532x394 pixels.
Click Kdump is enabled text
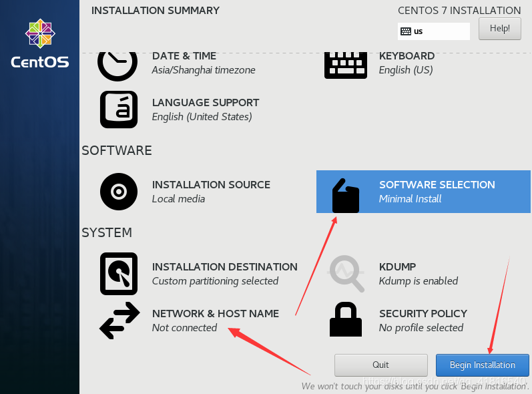[x=419, y=281]
